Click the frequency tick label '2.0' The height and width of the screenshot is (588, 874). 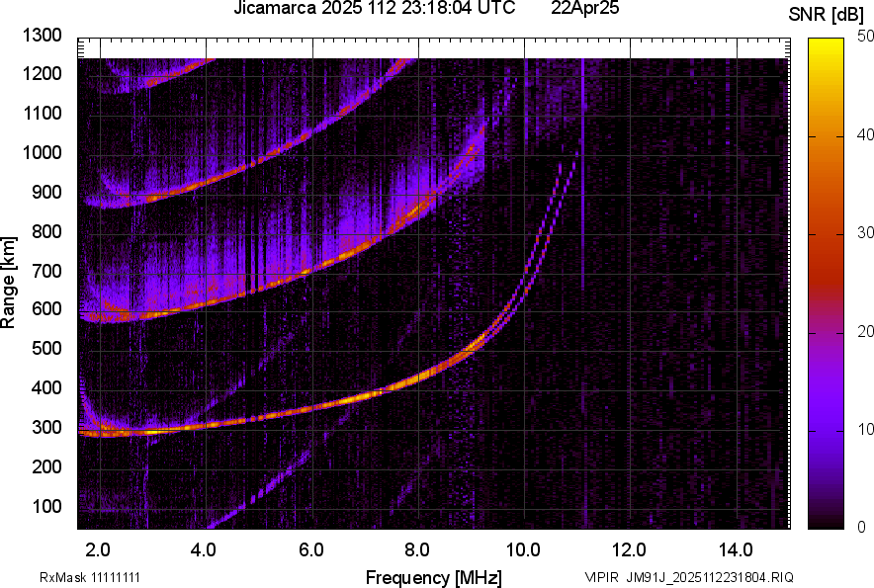coord(98,550)
